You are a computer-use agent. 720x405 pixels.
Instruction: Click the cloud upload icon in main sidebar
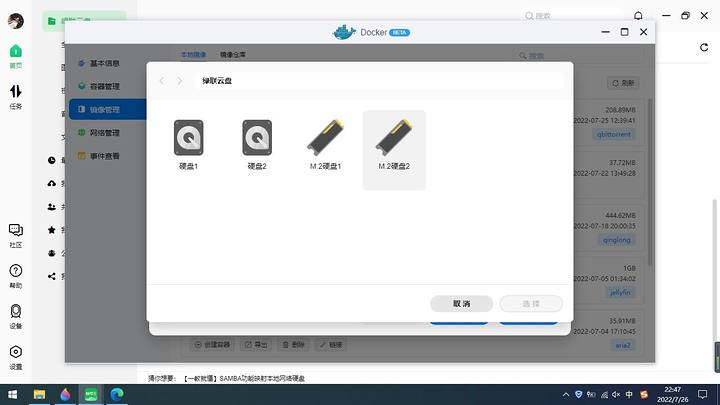click(x=52, y=184)
